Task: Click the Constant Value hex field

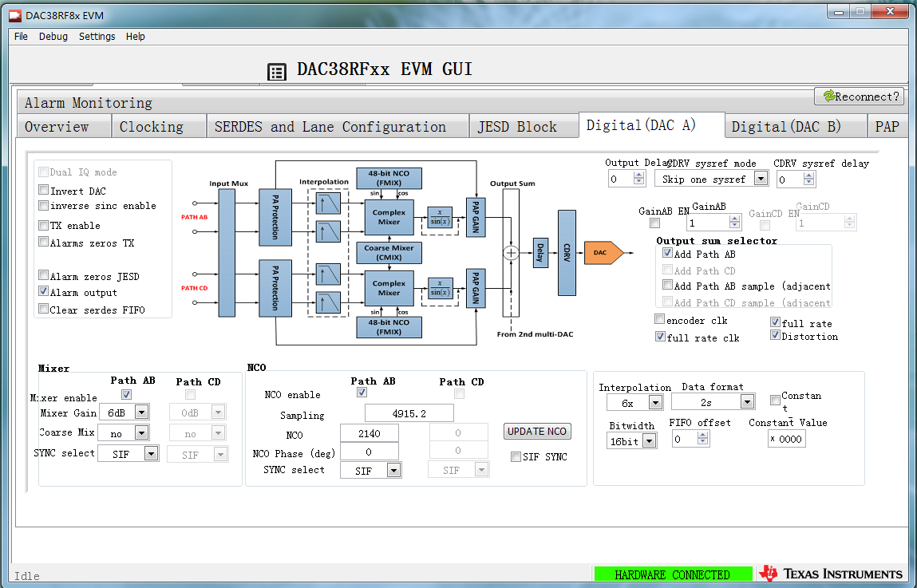Action: 787,439
